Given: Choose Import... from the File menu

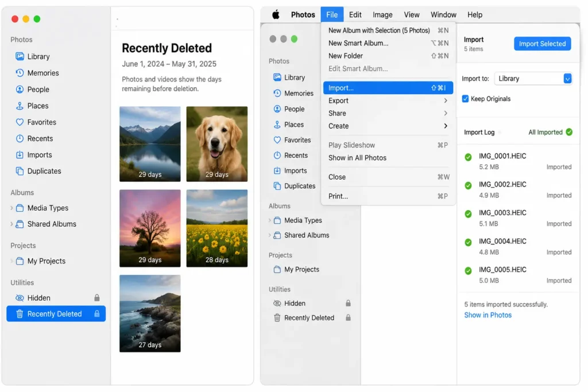Looking at the screenshot, I should 388,88.
